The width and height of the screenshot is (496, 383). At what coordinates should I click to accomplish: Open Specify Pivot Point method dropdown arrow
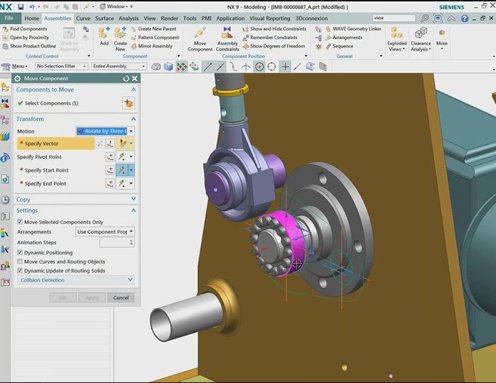pos(131,157)
